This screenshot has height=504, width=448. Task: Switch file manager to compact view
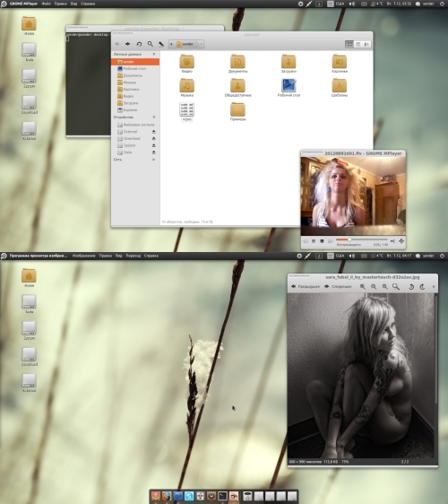point(366,44)
